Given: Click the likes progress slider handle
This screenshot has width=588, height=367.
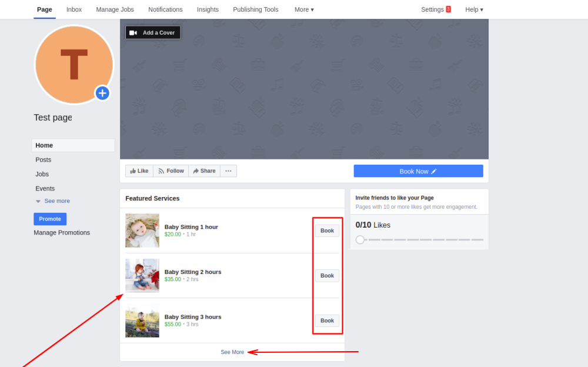Looking at the screenshot, I should [360, 239].
